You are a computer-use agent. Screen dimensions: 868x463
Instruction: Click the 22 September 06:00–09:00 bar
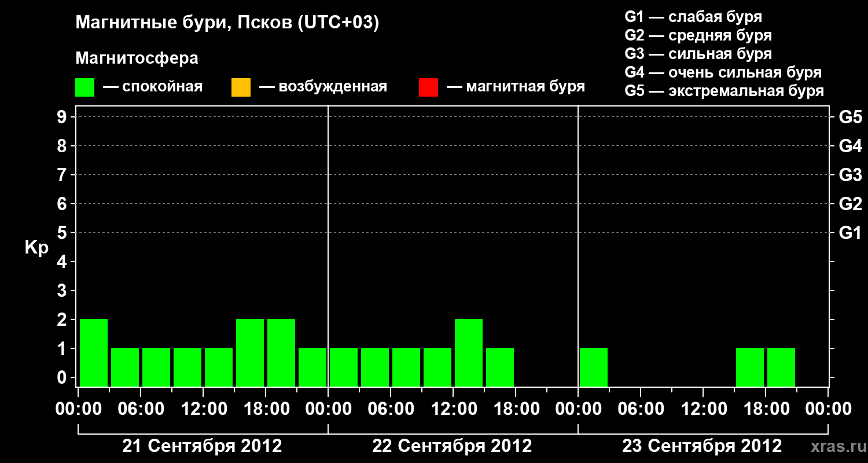pos(406,367)
